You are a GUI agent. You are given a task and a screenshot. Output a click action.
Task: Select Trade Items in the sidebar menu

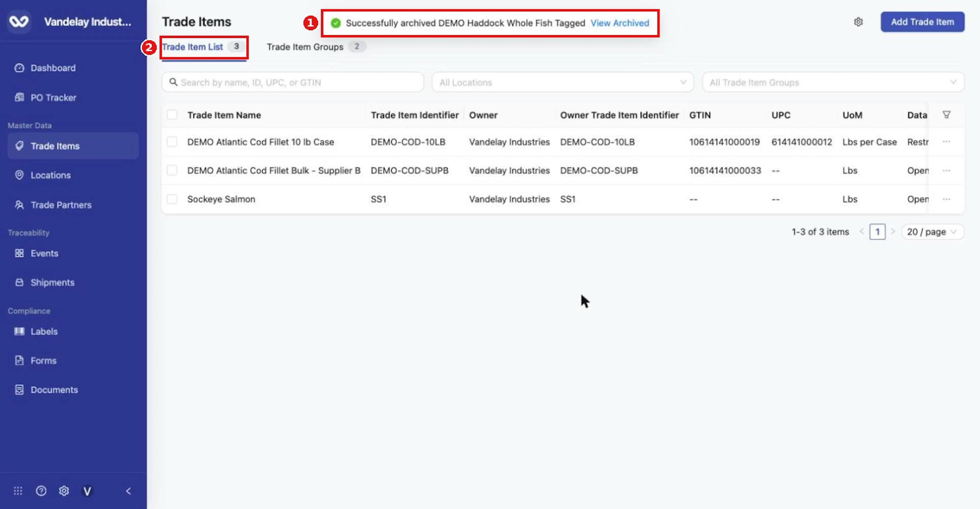(x=73, y=146)
